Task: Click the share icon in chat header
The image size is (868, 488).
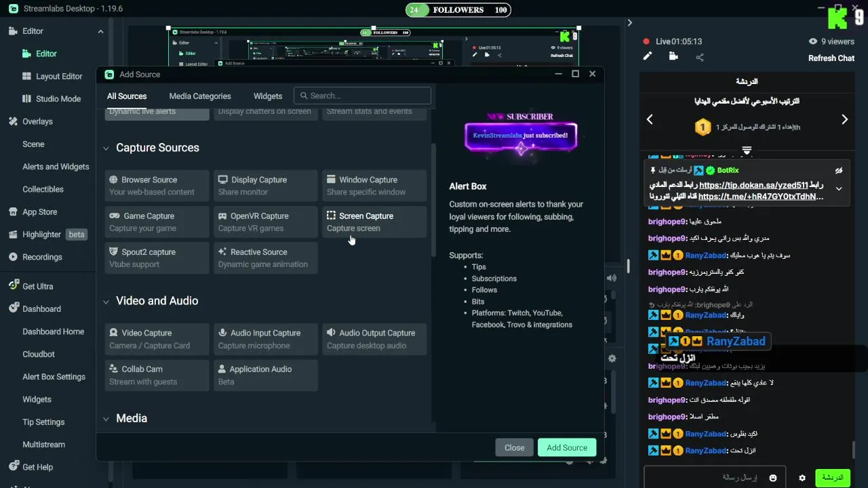Action: point(700,58)
